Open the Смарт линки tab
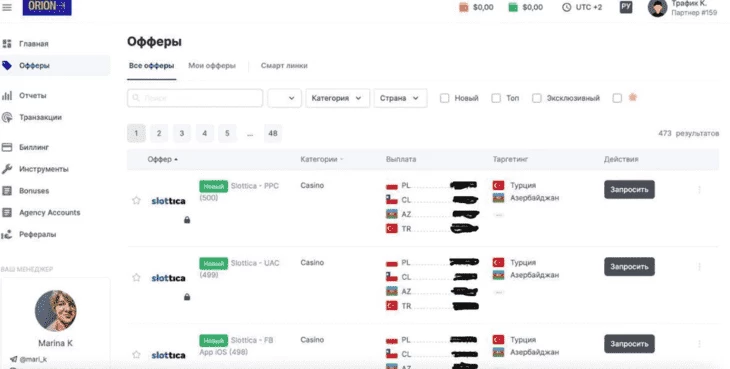 [x=284, y=66]
